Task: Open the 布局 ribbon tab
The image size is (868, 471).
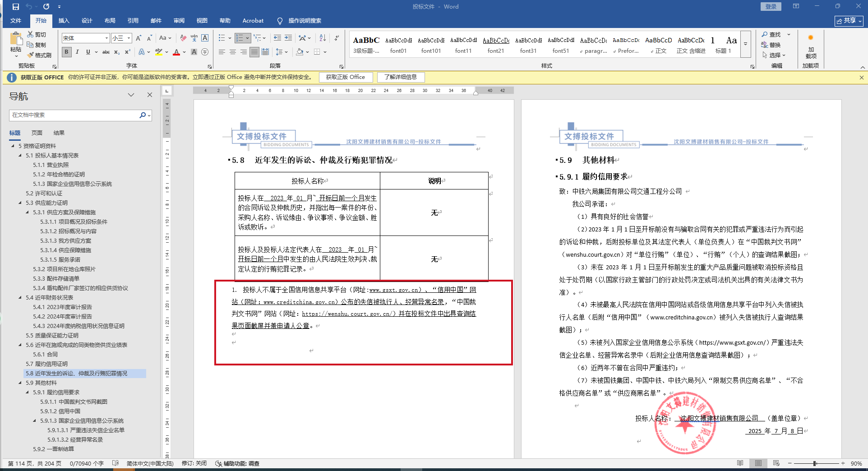Action: tap(110, 21)
